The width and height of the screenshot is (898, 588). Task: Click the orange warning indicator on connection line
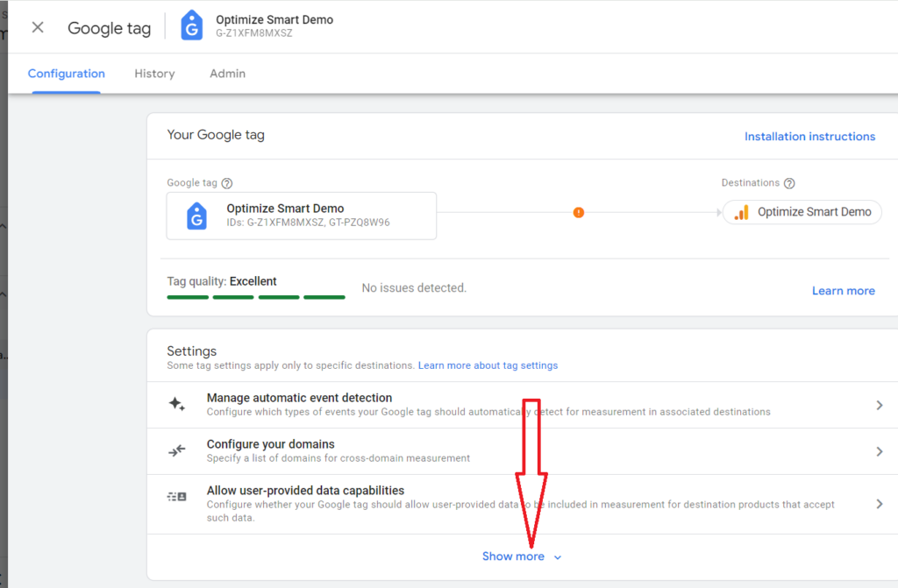[579, 212]
